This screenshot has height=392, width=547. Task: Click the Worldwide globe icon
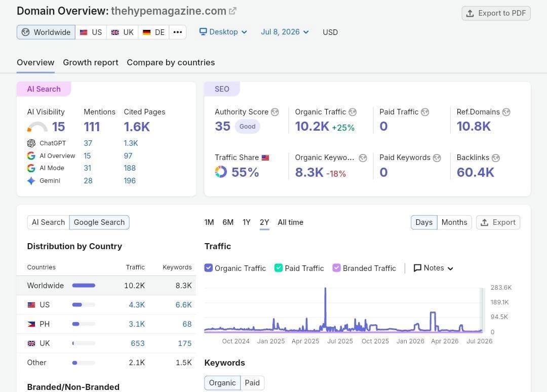[25, 32]
